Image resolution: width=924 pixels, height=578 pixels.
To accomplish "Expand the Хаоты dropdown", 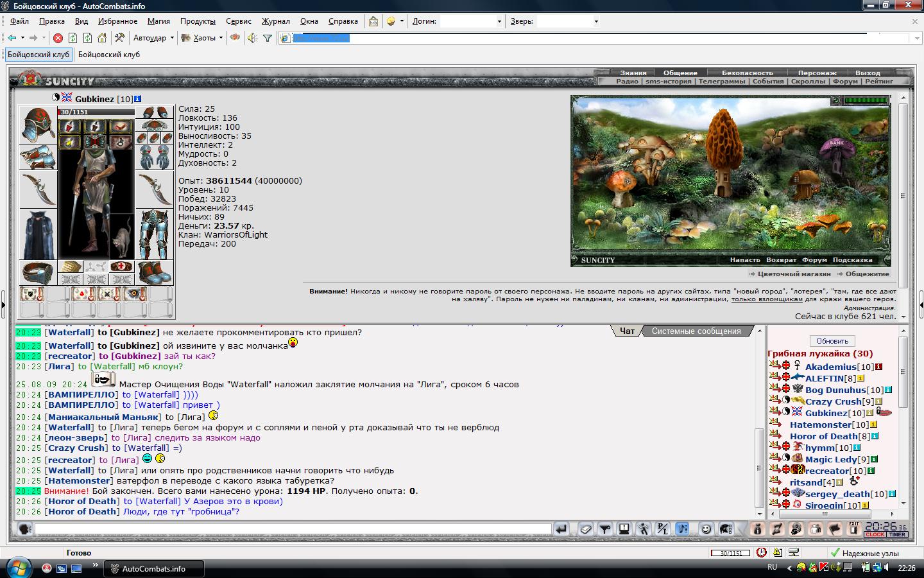I will [x=221, y=38].
